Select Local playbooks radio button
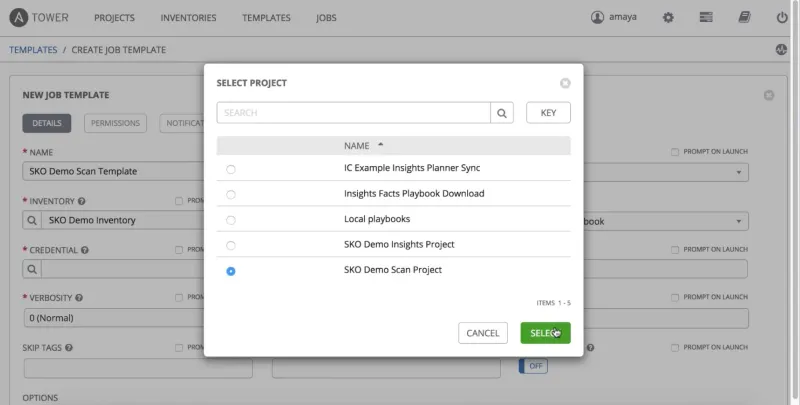 click(x=231, y=220)
